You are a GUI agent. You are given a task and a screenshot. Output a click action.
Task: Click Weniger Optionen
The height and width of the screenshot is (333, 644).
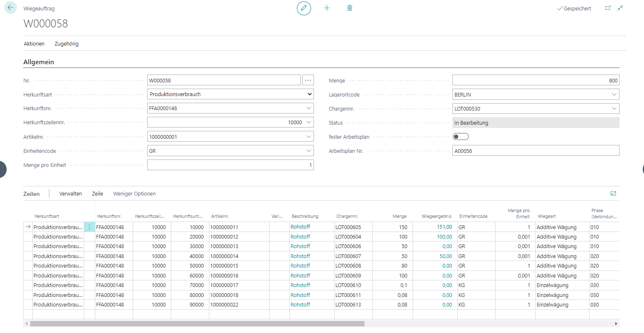(x=134, y=193)
